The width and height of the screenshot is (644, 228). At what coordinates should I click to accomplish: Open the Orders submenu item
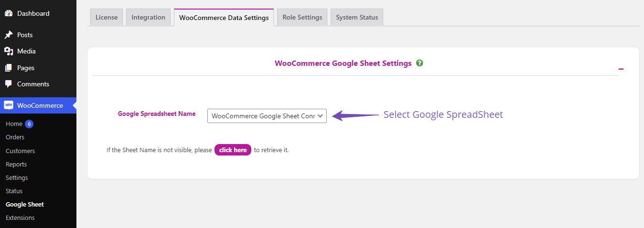click(15, 137)
